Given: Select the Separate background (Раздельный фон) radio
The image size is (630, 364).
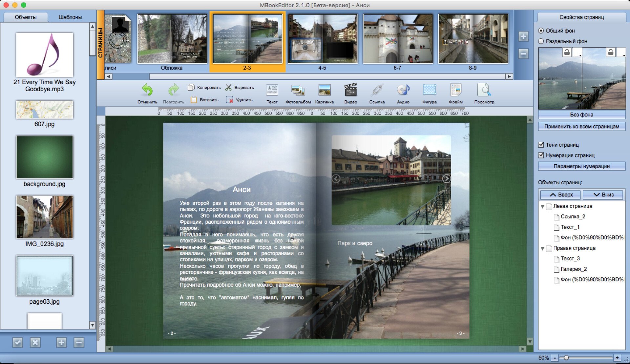Looking at the screenshot, I should 541,41.
